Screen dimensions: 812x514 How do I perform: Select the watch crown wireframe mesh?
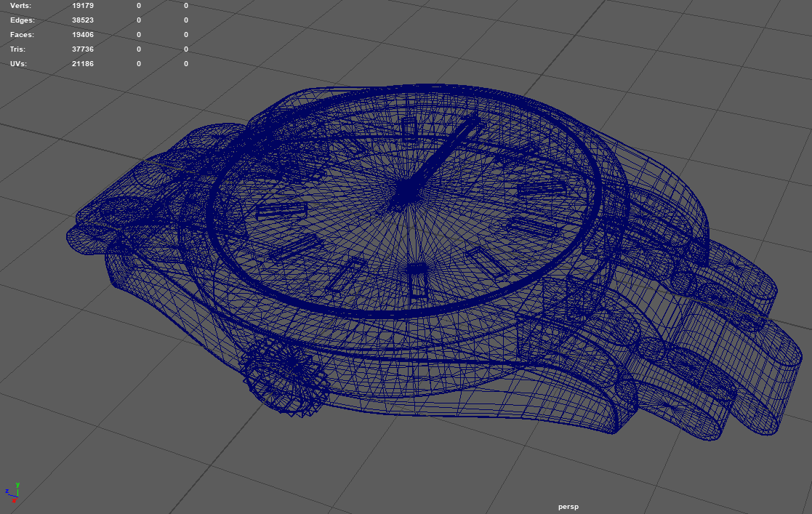pyautogui.click(x=286, y=378)
